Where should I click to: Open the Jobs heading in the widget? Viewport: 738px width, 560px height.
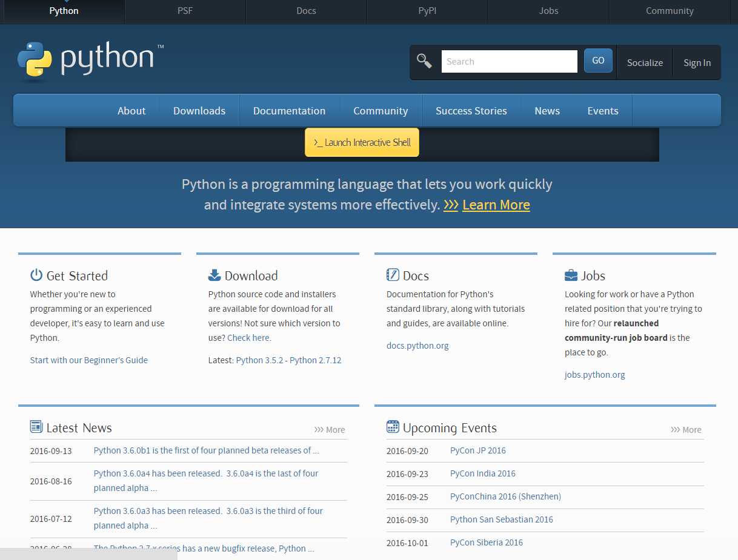click(x=593, y=275)
